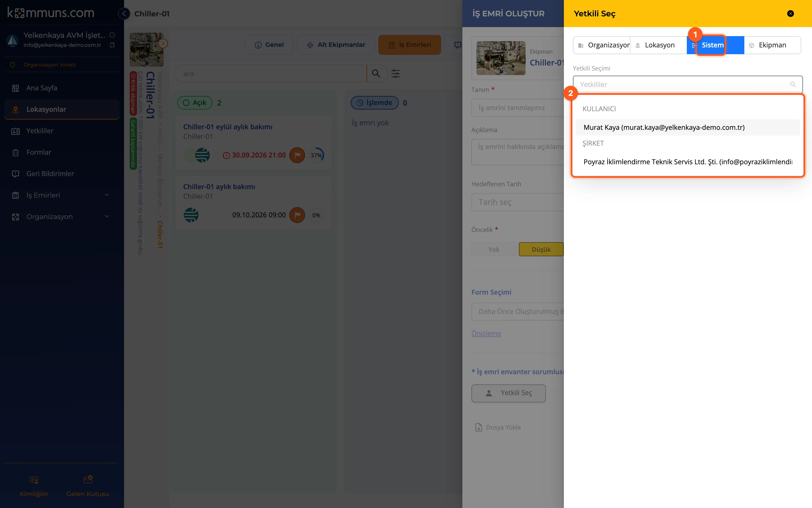Click the search magnifier button
This screenshot has width=812, height=508.
click(376, 74)
